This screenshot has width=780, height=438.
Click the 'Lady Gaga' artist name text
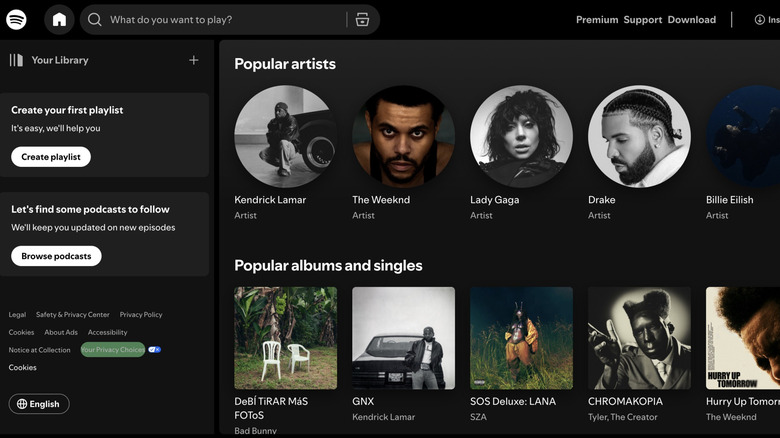(494, 200)
